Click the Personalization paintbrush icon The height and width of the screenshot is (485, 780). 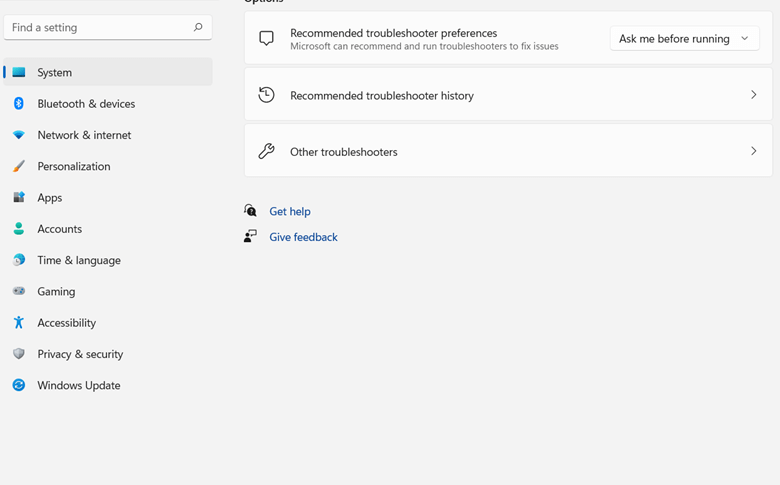(19, 166)
